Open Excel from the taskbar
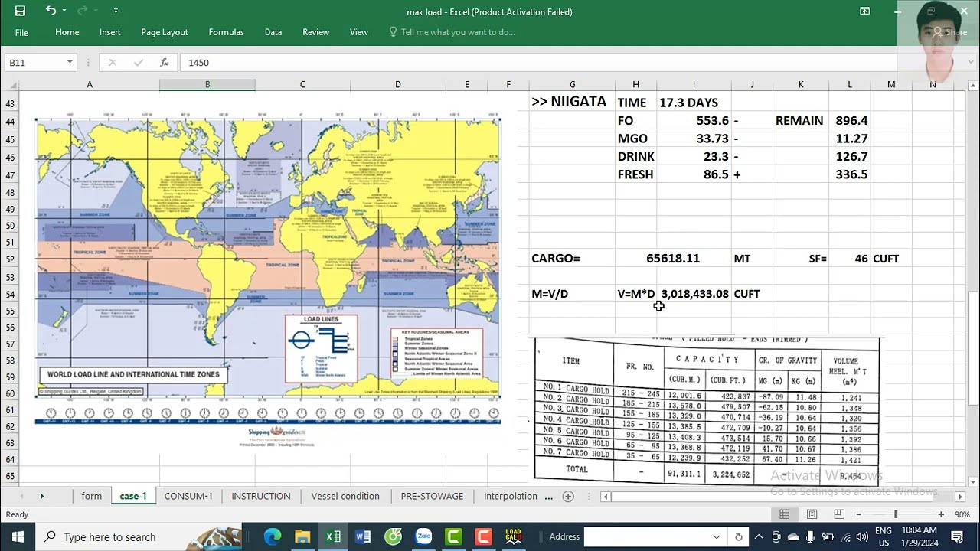This screenshot has height=551, width=980. (333, 536)
